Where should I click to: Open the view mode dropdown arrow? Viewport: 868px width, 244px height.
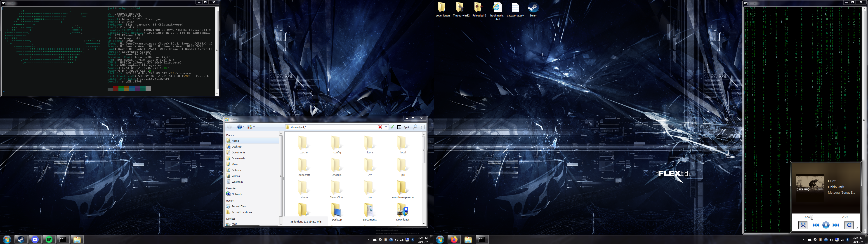pos(254,127)
